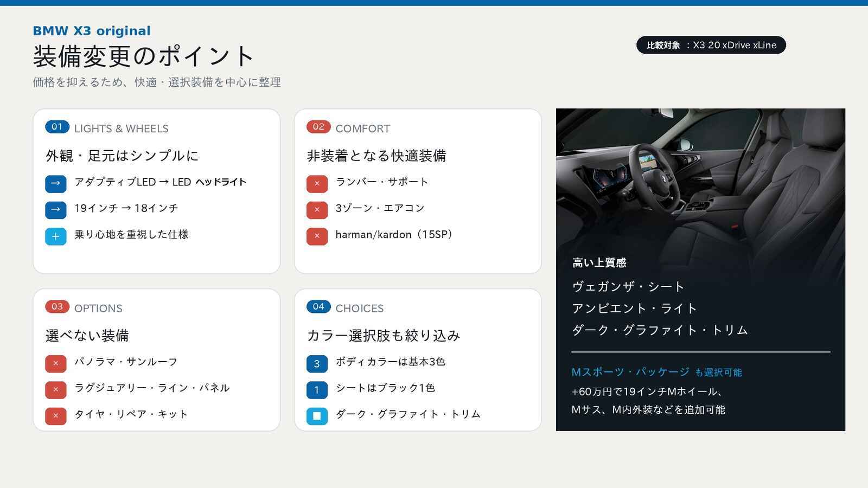Click the heading 非装着となる快適装備
Image resolution: width=868 pixels, height=488 pixels.
tap(376, 156)
